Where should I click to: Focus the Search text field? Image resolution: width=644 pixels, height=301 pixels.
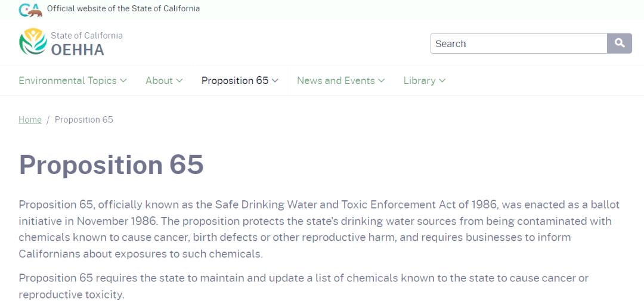[518, 44]
